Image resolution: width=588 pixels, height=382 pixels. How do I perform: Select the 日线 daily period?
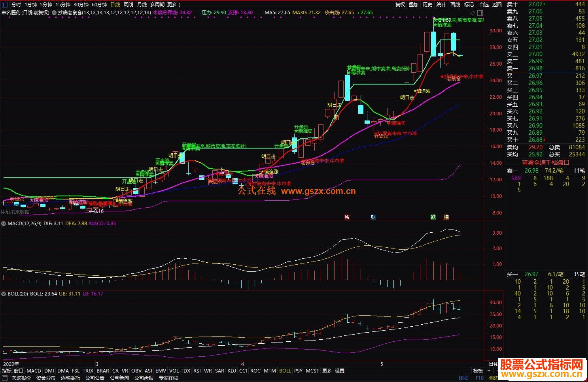coord(115,5)
